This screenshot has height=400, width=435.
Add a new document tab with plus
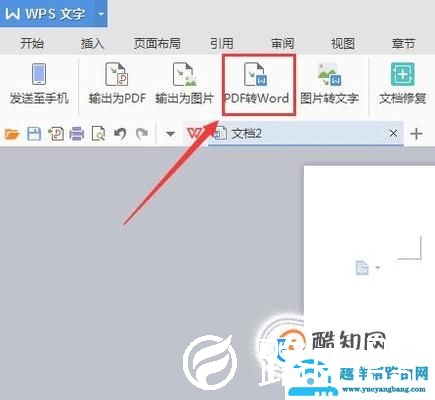click(x=416, y=134)
